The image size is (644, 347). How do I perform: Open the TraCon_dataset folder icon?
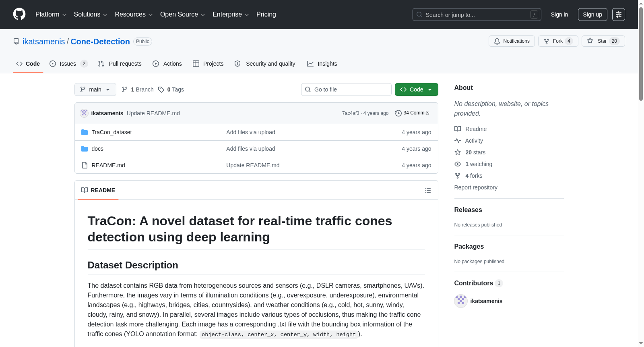(85, 132)
